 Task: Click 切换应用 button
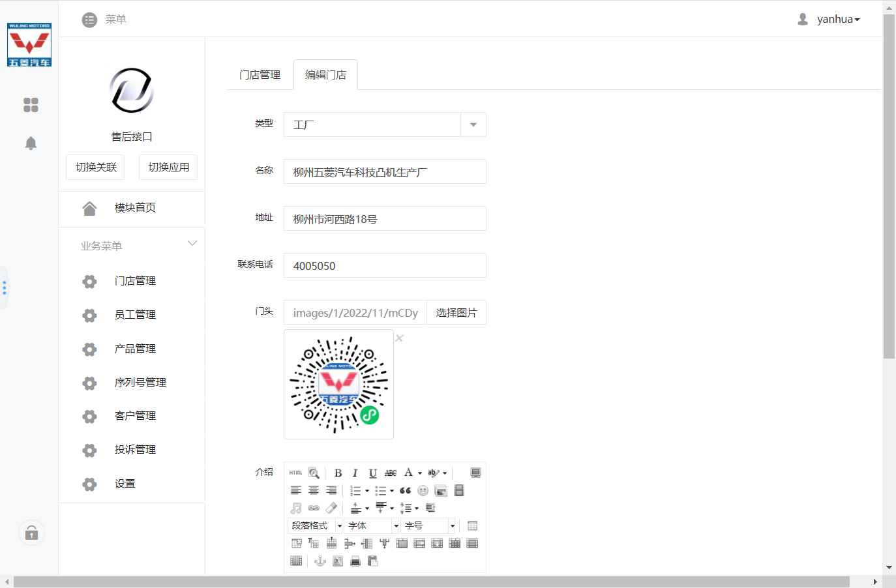click(168, 167)
